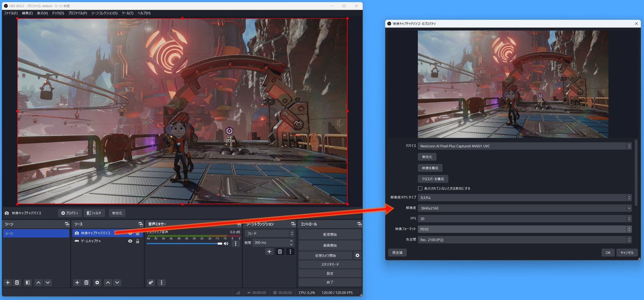The height and width of the screenshot is (300, 644).
Task: Open the 解像度/FPS タイプ dropdown
Action: [525, 198]
